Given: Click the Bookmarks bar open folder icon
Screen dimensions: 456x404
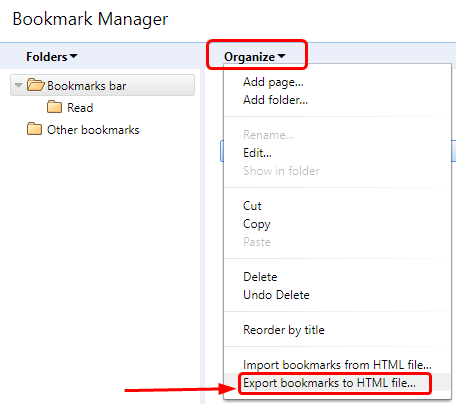Looking at the screenshot, I should pyautogui.click(x=36, y=85).
